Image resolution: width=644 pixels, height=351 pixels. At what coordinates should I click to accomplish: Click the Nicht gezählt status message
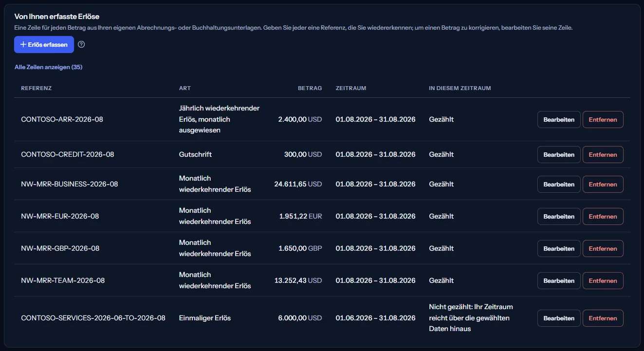tap(471, 318)
